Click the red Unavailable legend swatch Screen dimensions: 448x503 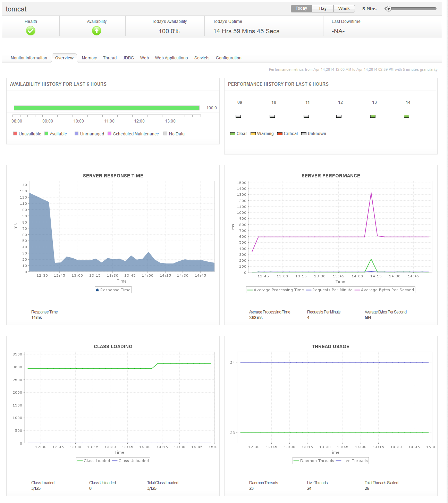coord(15,134)
